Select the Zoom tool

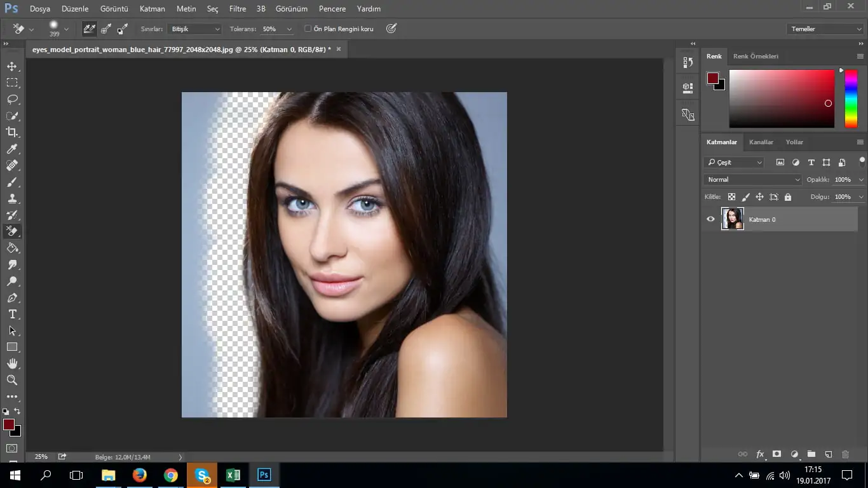pyautogui.click(x=12, y=380)
